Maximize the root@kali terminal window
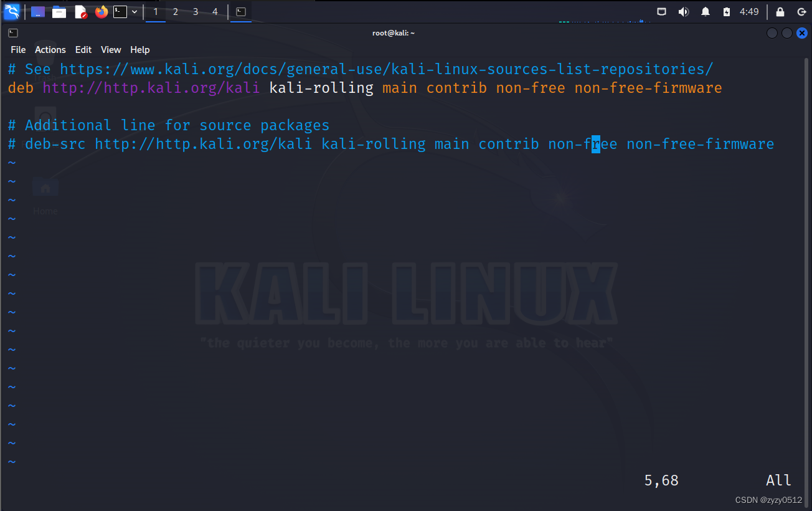The height and width of the screenshot is (511, 812). tap(787, 33)
